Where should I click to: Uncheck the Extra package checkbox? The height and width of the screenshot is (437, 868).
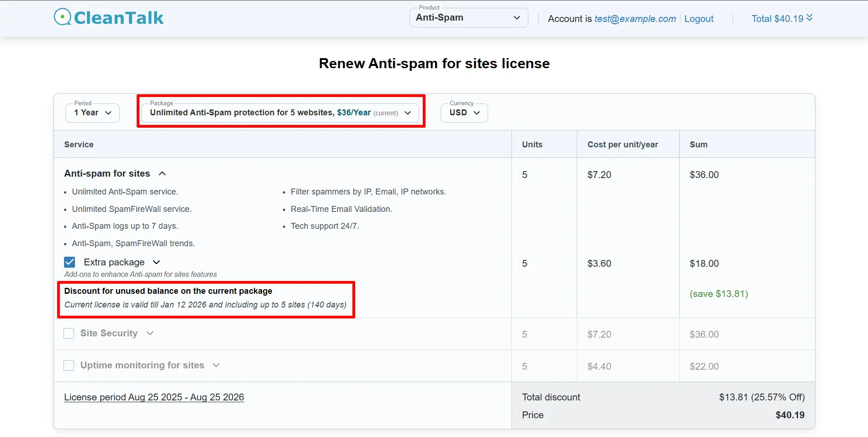(69, 262)
